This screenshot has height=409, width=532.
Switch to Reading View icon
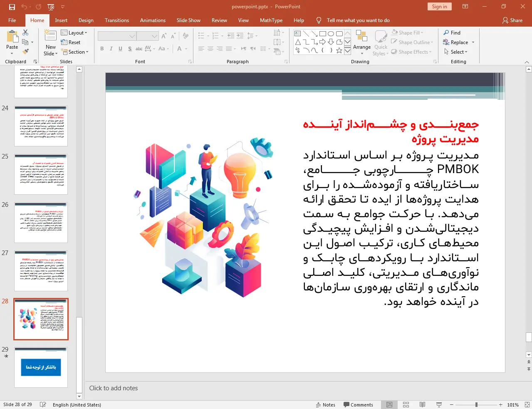click(x=422, y=404)
